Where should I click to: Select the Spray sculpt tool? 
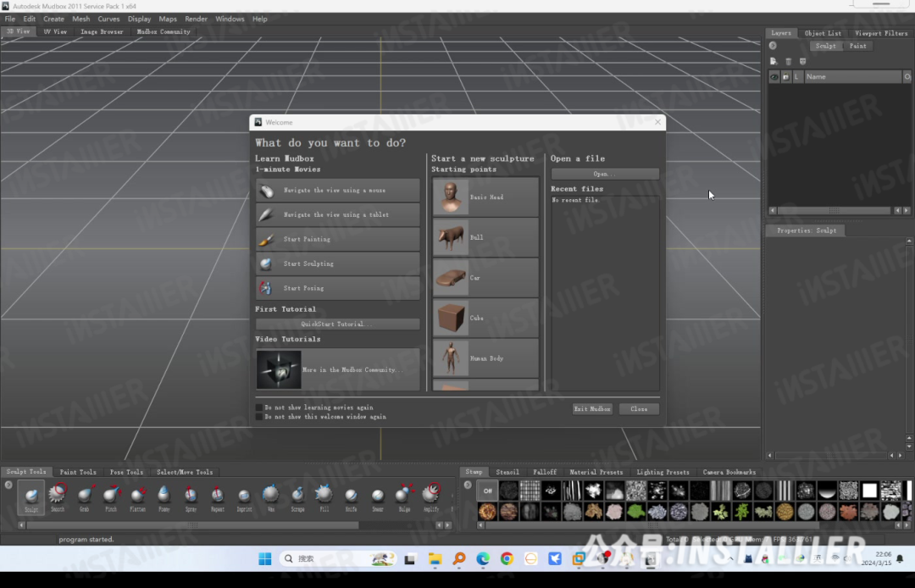(x=191, y=497)
